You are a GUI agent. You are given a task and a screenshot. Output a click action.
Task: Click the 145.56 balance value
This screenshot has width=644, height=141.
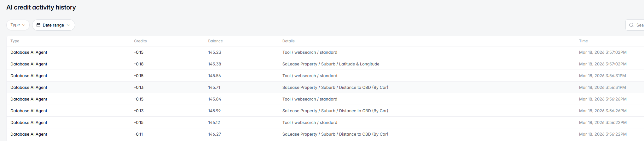coord(214,76)
